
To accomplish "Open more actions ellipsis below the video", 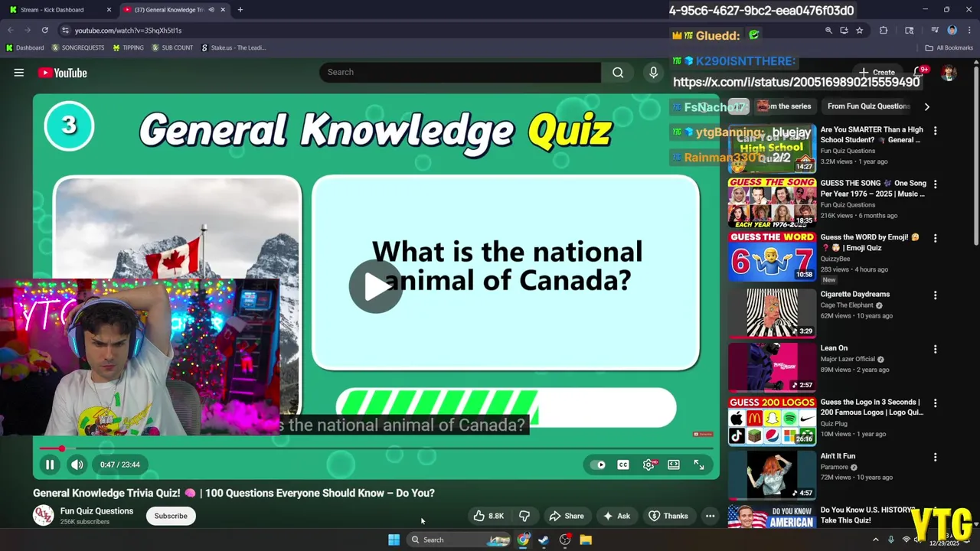I will click(x=710, y=516).
